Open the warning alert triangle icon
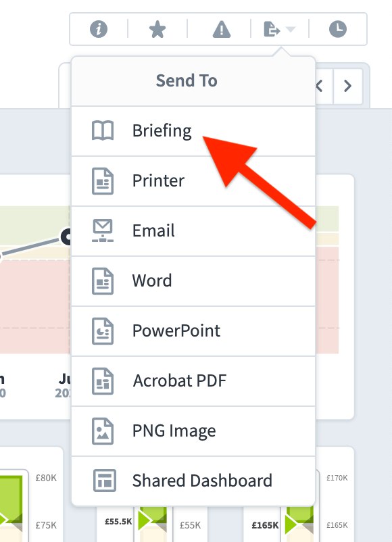Image resolution: width=392 pixels, height=542 pixels. 221,29
